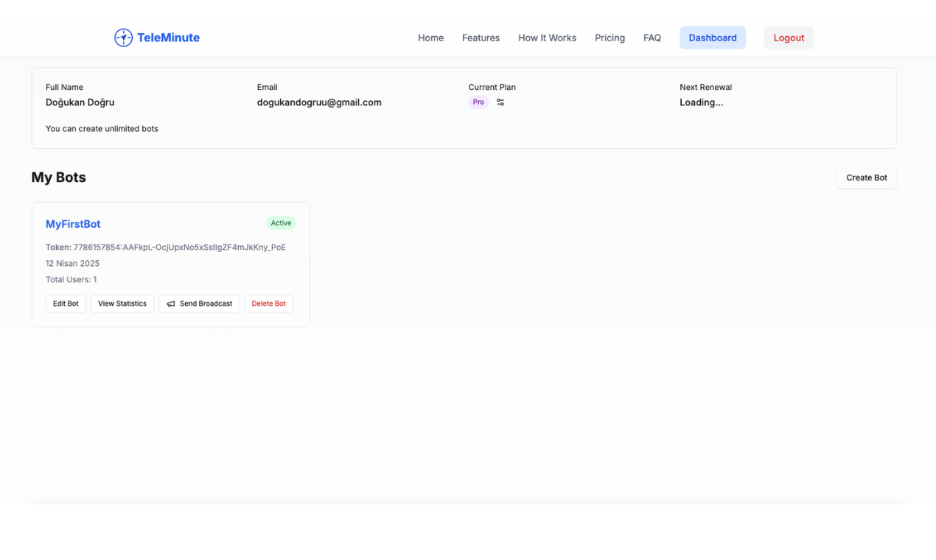
Task: Click the Current Plan label
Action: pyautogui.click(x=492, y=87)
